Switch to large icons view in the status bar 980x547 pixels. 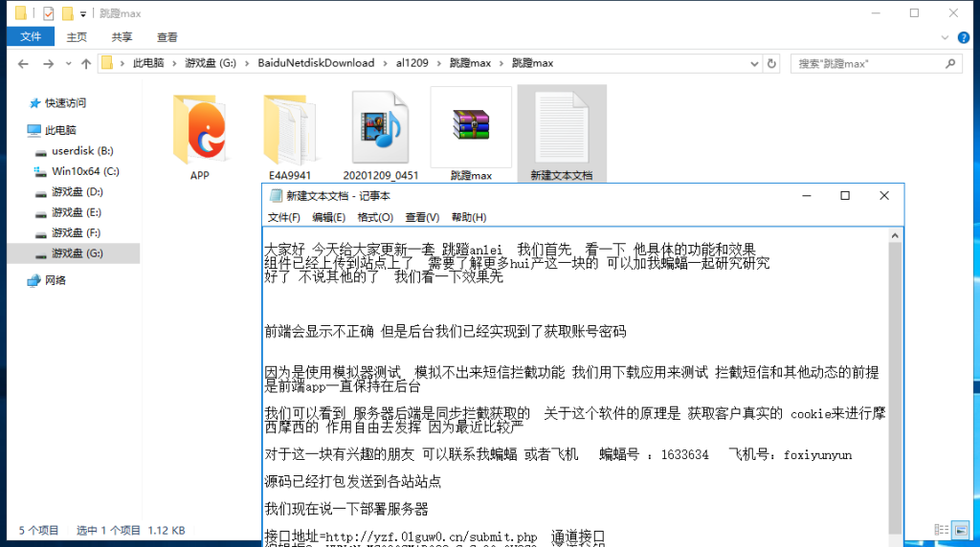pyautogui.click(x=964, y=530)
